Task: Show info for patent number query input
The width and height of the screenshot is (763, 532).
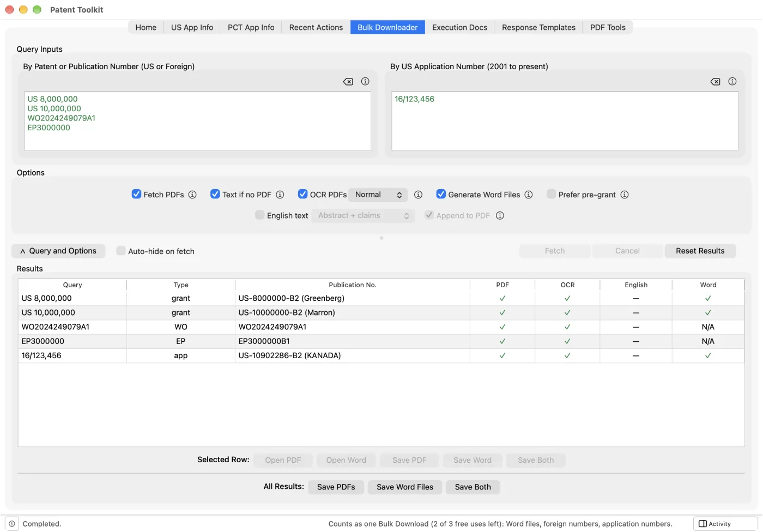Action: [365, 81]
